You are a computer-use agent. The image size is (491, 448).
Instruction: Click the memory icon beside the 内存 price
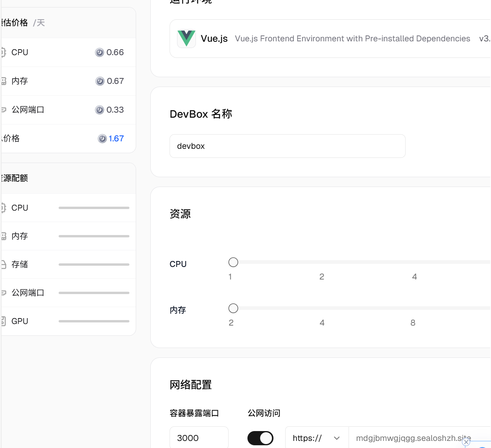coord(3,81)
